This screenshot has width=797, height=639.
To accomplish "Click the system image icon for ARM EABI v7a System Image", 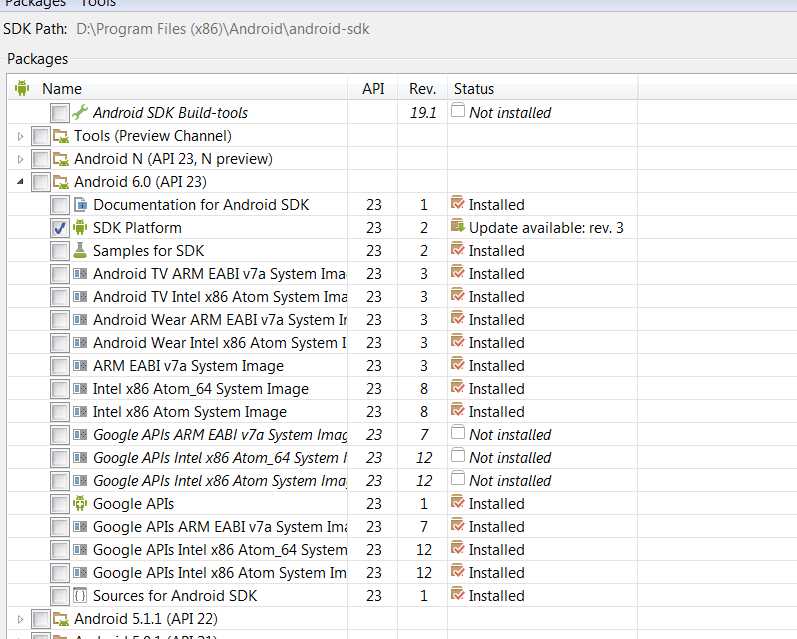I will click(x=80, y=365).
